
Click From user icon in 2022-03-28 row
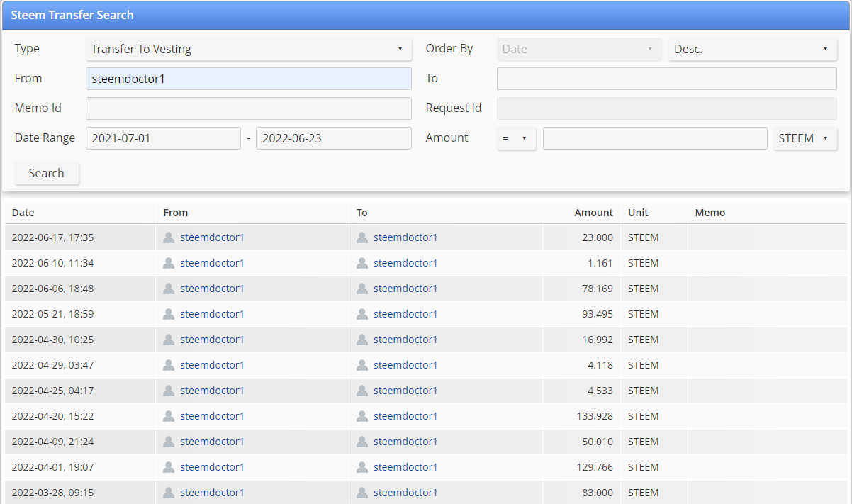click(169, 493)
